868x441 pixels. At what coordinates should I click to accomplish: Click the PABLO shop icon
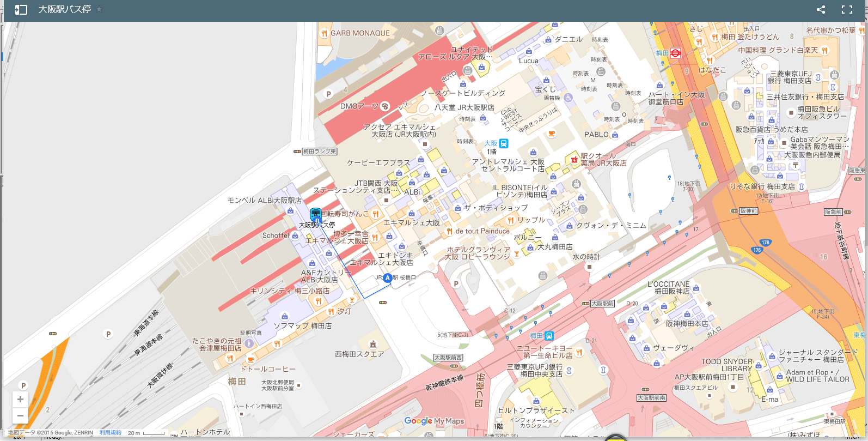coord(615,135)
